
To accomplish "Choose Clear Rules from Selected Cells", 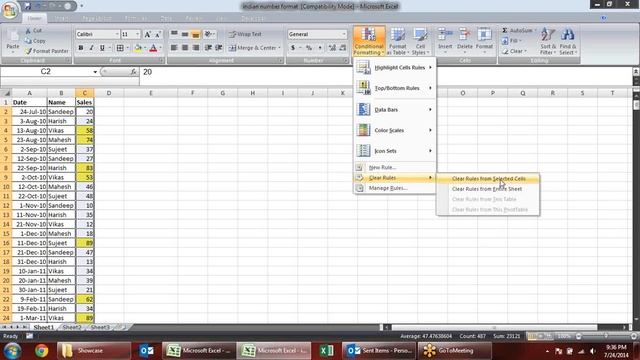I will pyautogui.click(x=488, y=179).
